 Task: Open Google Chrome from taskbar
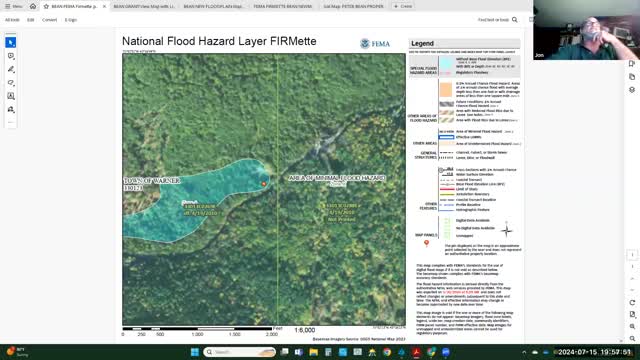tap(387, 352)
